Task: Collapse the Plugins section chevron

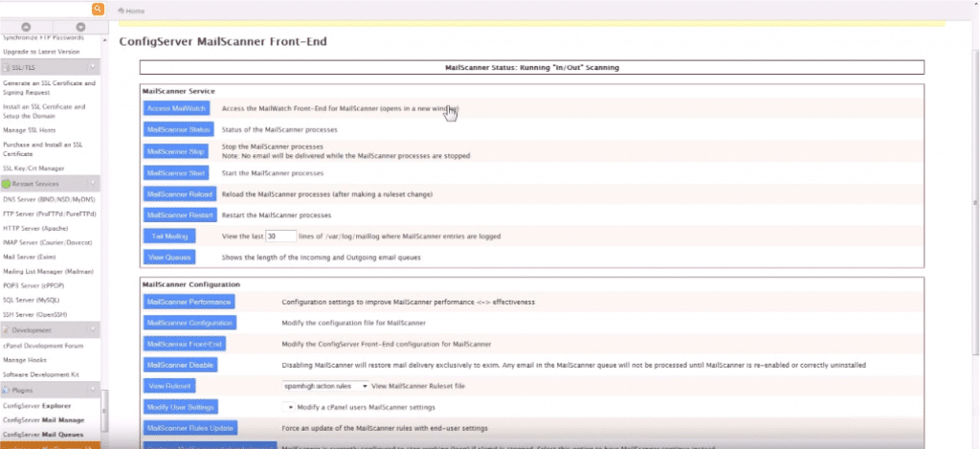Action: (x=93, y=389)
